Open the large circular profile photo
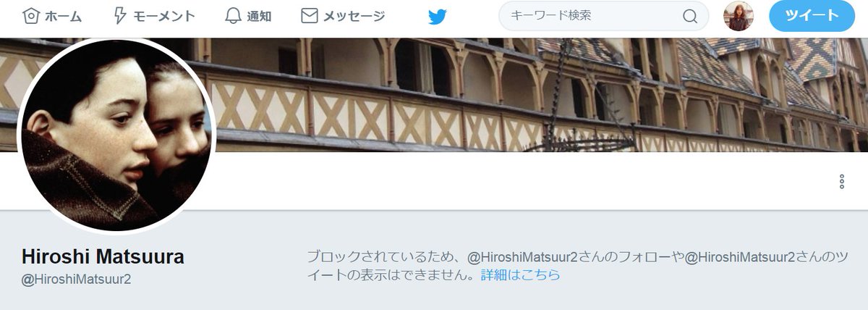This screenshot has width=868, height=310. [117, 137]
